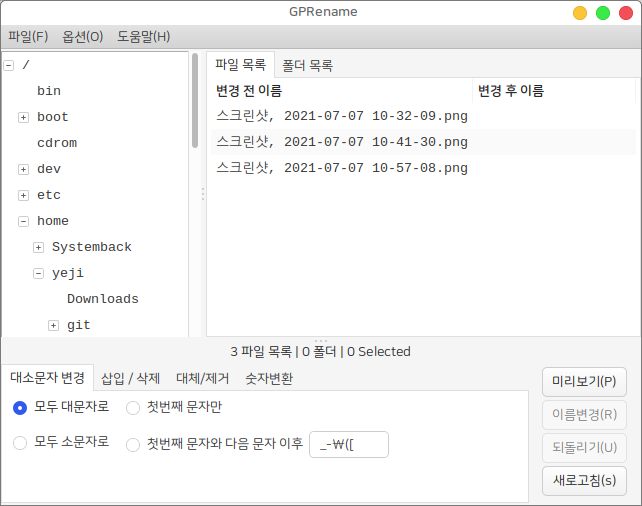Open the 옵션(O) menu

click(82, 37)
